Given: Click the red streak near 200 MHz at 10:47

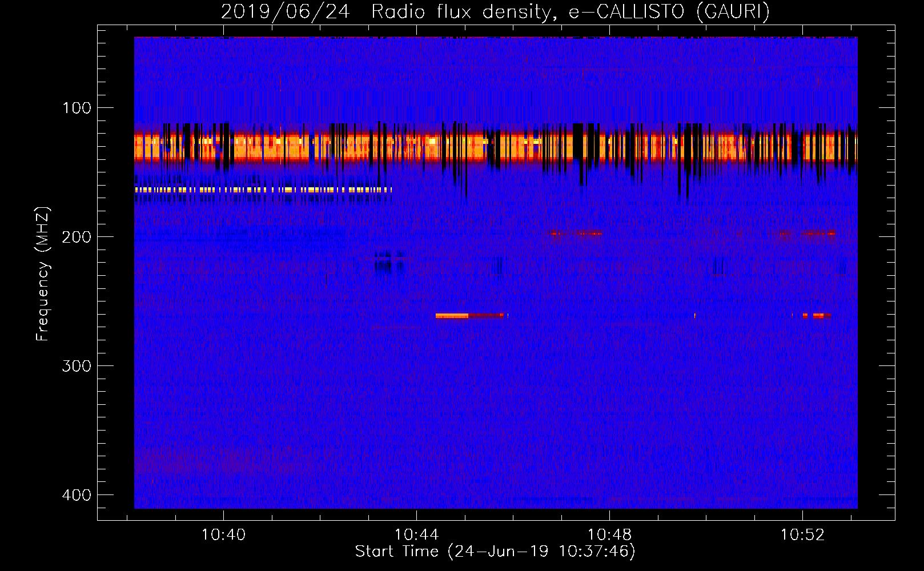Looking at the screenshot, I should pyautogui.click(x=574, y=233).
